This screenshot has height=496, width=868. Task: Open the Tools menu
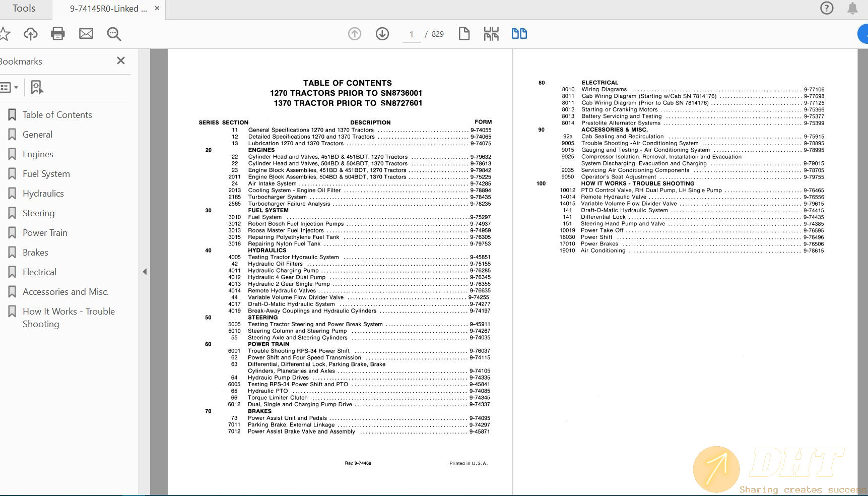point(23,8)
